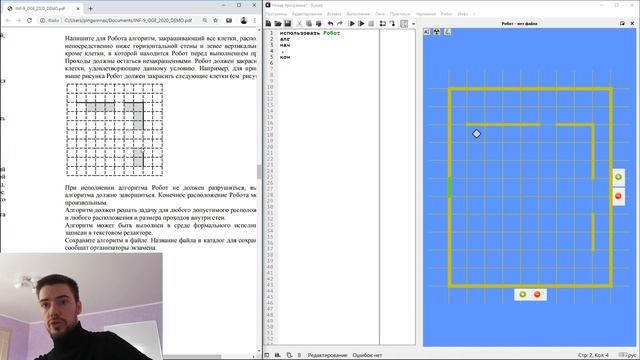Toggle the 'рус' keyboard layout indicator
640x360 pixels.
click(x=628, y=355)
